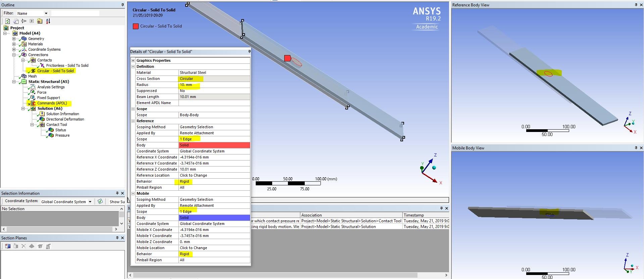Collapse the Contact Tool node
The height and width of the screenshot is (279, 644).
pos(32,125)
